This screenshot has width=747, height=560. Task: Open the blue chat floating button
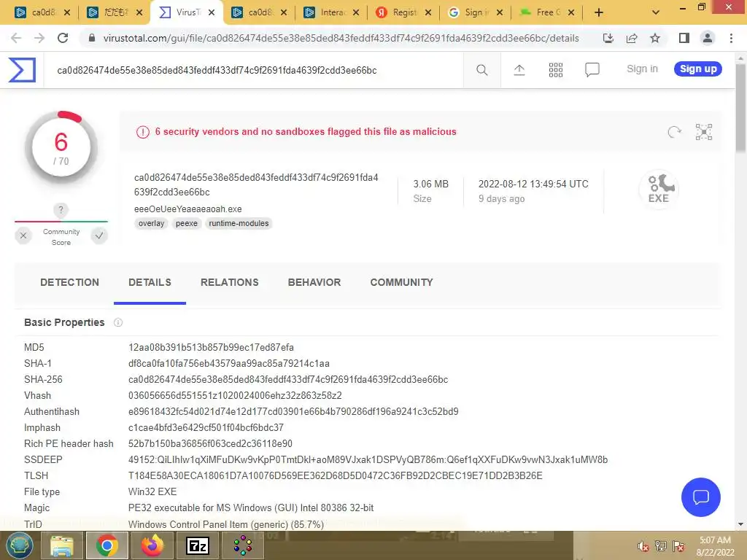(x=700, y=497)
